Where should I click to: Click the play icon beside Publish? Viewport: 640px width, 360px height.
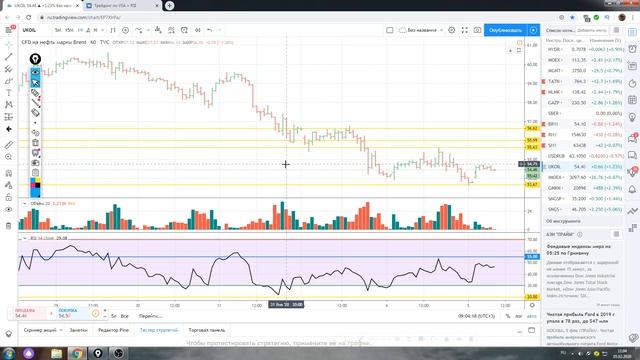click(533, 30)
